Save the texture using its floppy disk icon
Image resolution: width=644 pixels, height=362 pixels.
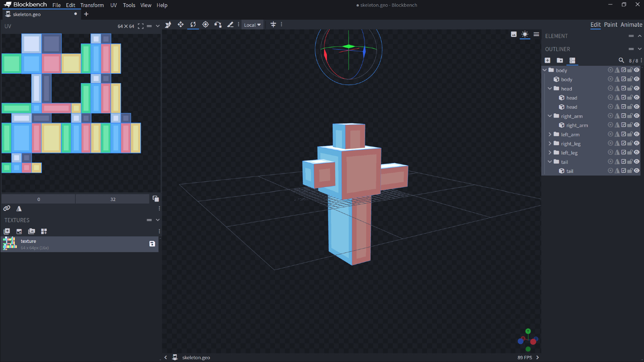click(x=152, y=244)
